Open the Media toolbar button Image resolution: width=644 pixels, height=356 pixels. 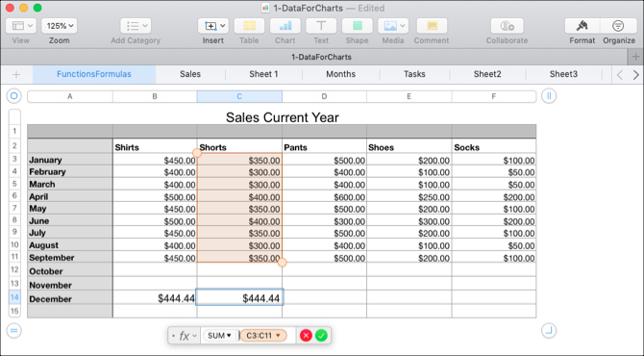pos(393,26)
